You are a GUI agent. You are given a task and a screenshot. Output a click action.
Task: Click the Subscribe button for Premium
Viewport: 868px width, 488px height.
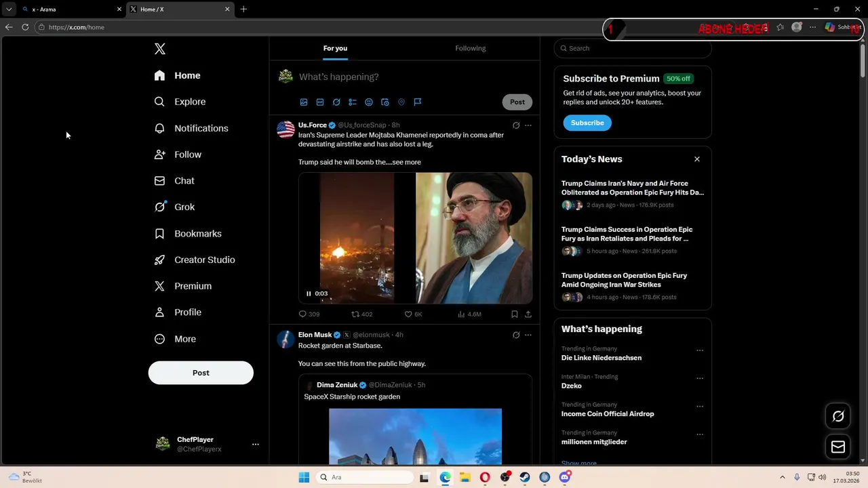tap(587, 123)
